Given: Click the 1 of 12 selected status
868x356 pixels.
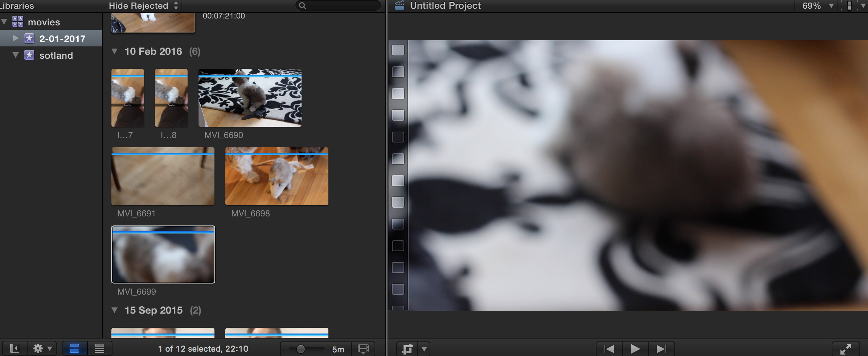Looking at the screenshot, I should pyautogui.click(x=203, y=349).
